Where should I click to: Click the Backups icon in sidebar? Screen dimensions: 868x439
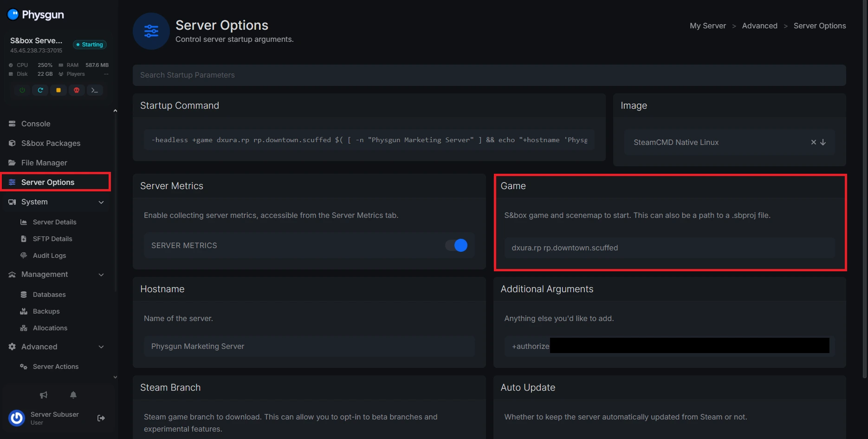[x=24, y=311]
